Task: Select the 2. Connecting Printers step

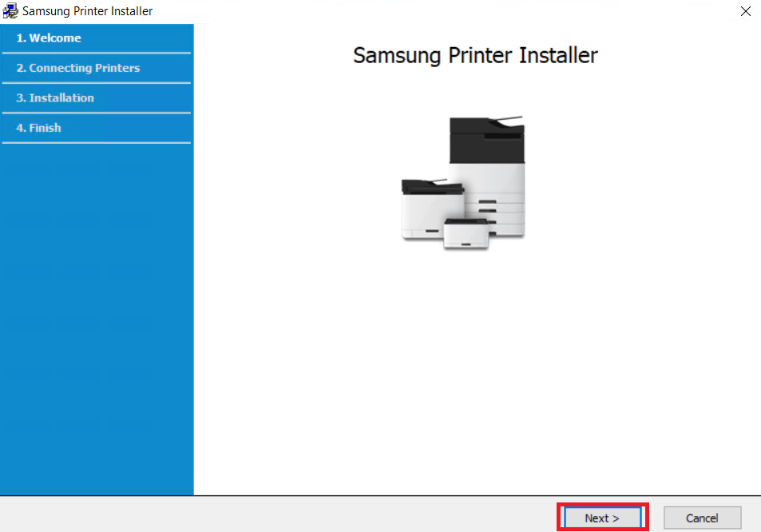Action: [78, 68]
